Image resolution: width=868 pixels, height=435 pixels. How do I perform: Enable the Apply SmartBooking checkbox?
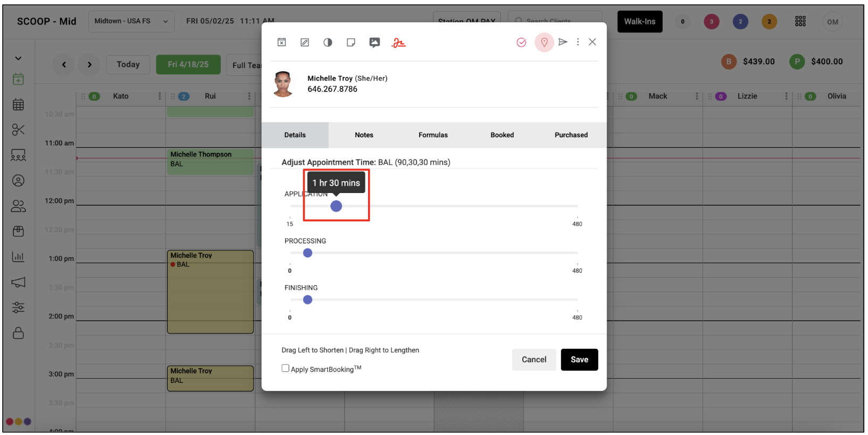286,368
